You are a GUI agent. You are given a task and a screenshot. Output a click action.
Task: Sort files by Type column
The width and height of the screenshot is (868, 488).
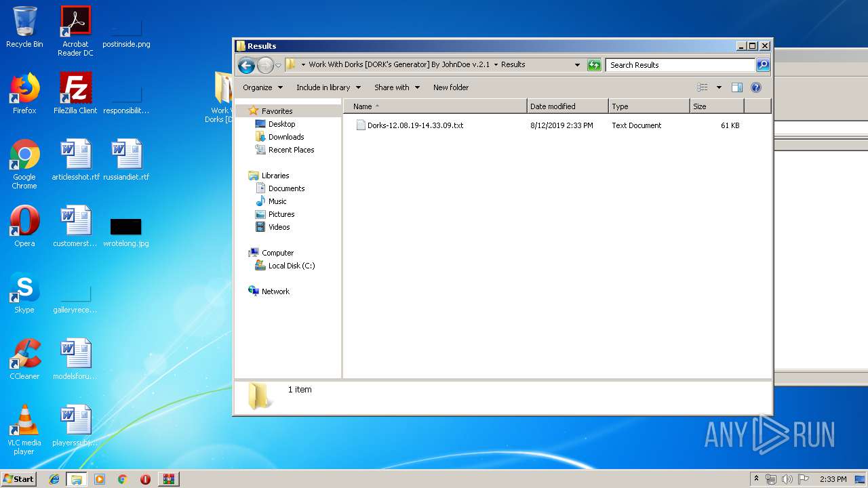(649, 106)
